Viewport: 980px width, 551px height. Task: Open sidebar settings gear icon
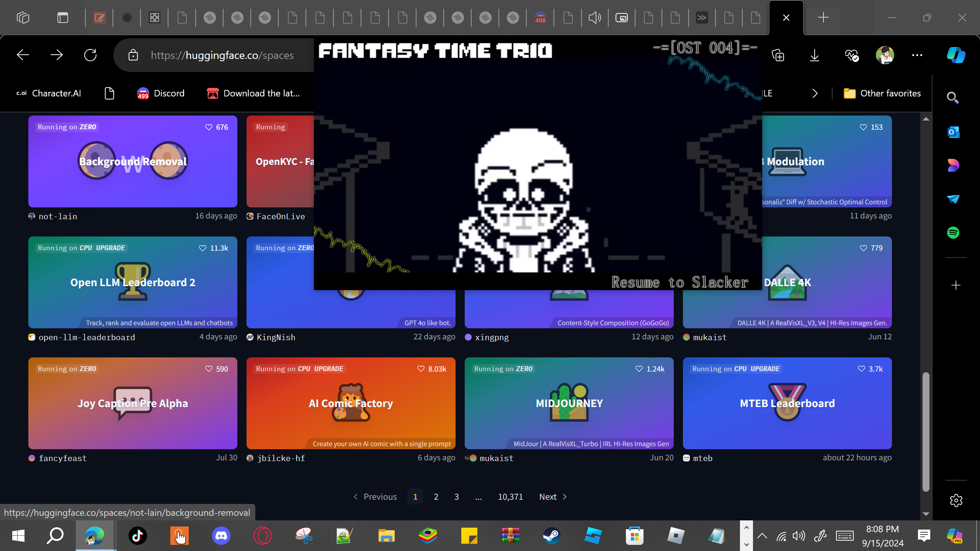(x=956, y=500)
